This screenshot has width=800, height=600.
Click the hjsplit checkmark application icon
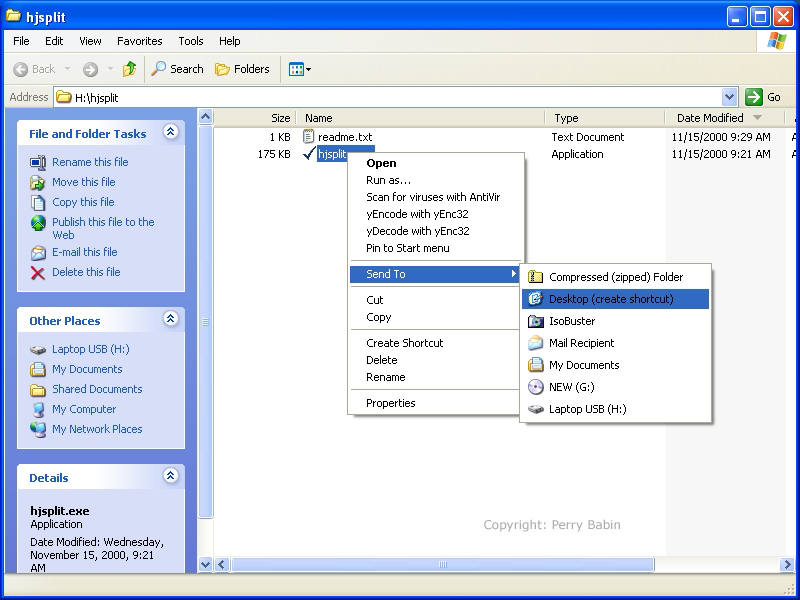pyautogui.click(x=309, y=154)
